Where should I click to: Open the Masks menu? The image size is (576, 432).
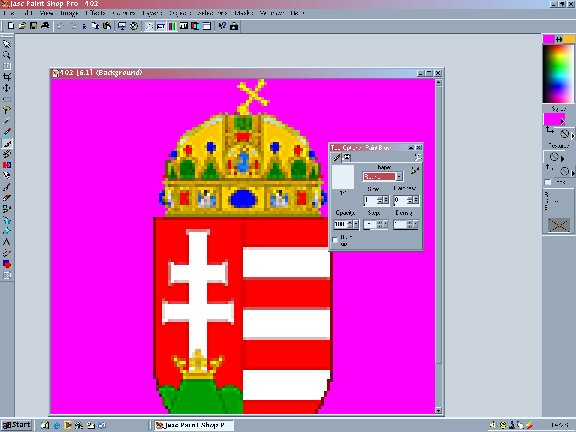coord(244,13)
